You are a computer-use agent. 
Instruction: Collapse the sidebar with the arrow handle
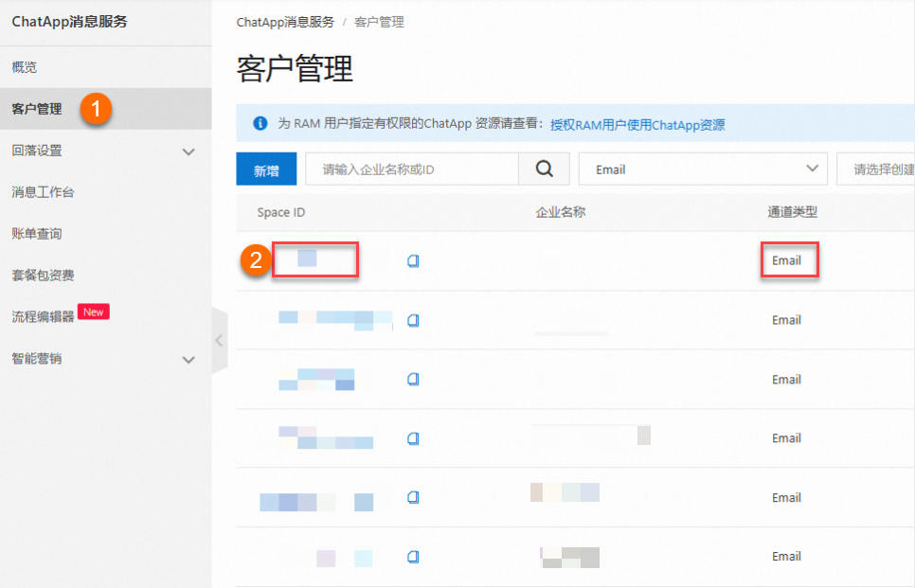pos(220,340)
